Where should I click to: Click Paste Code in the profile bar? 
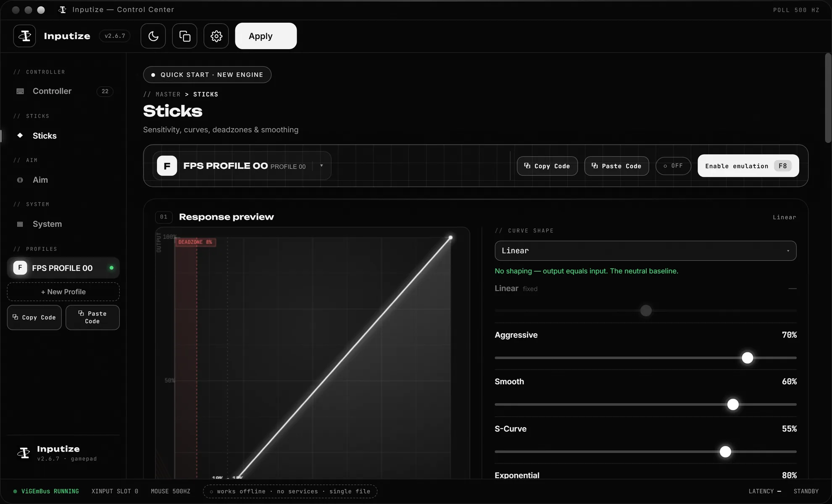616,166
